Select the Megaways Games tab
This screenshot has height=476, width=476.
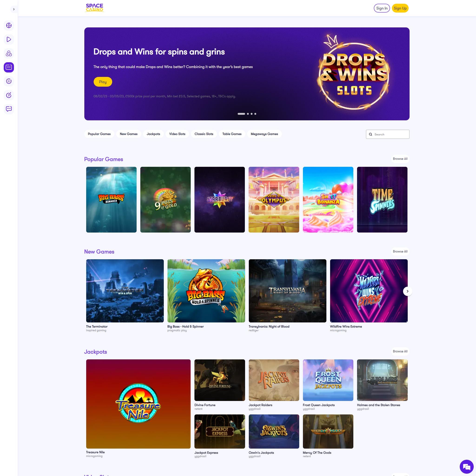pyautogui.click(x=264, y=134)
